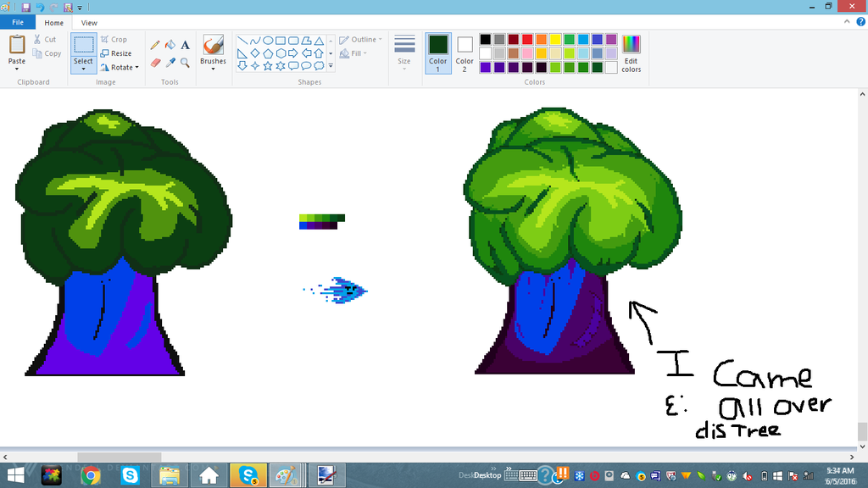
Task: Click the Magnifier tool
Action: (x=185, y=62)
